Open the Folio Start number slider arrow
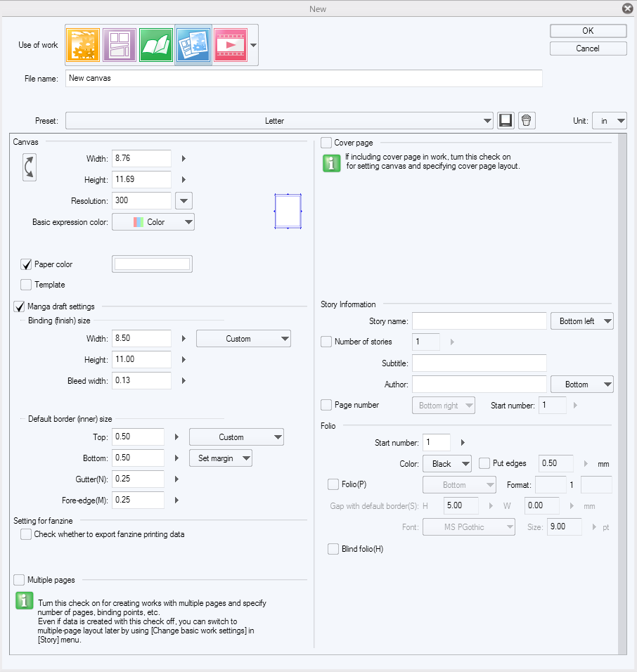The width and height of the screenshot is (637, 672). tap(463, 443)
